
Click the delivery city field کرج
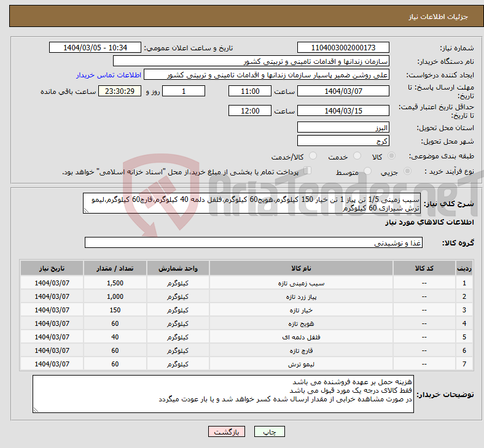(343, 141)
